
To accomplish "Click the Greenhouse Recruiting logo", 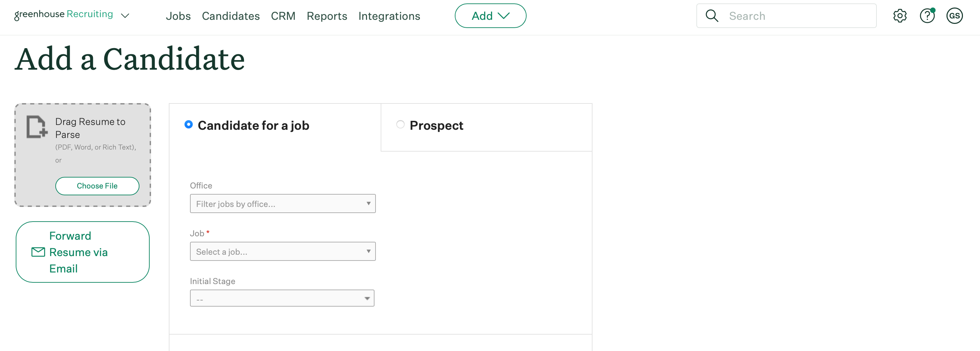I will pos(64,15).
